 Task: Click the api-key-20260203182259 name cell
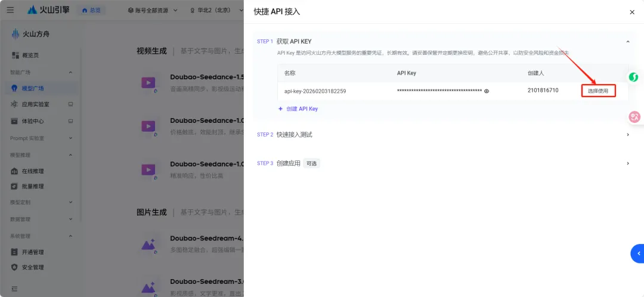coord(315,91)
